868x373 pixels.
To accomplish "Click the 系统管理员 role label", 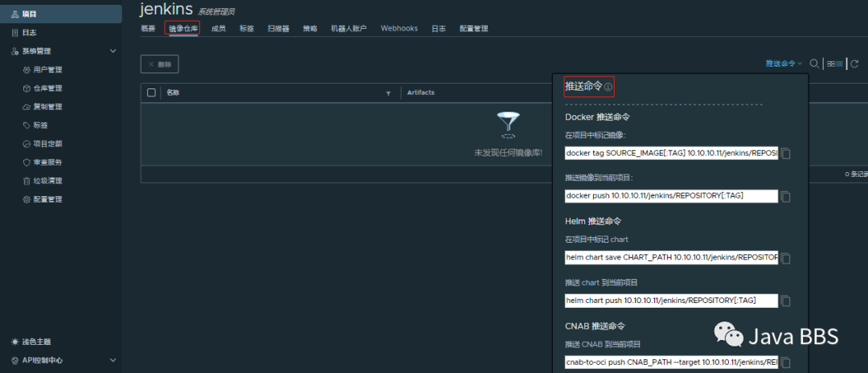I will (x=216, y=11).
